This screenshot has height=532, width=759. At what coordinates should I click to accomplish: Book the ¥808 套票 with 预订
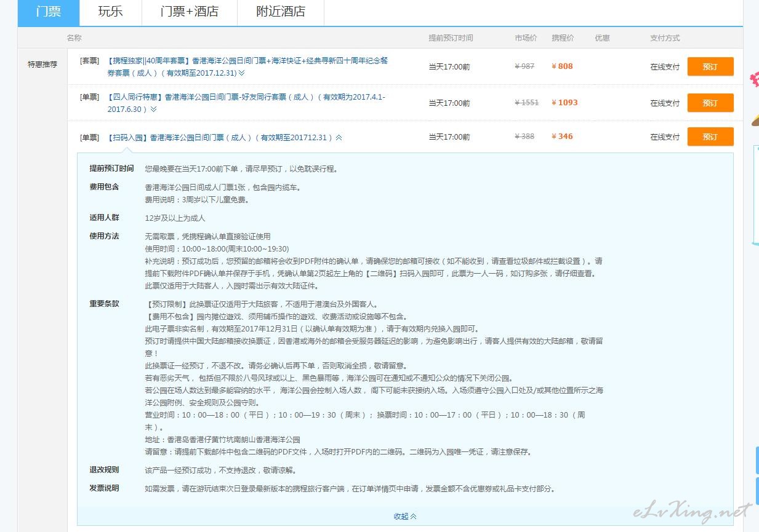tap(710, 66)
